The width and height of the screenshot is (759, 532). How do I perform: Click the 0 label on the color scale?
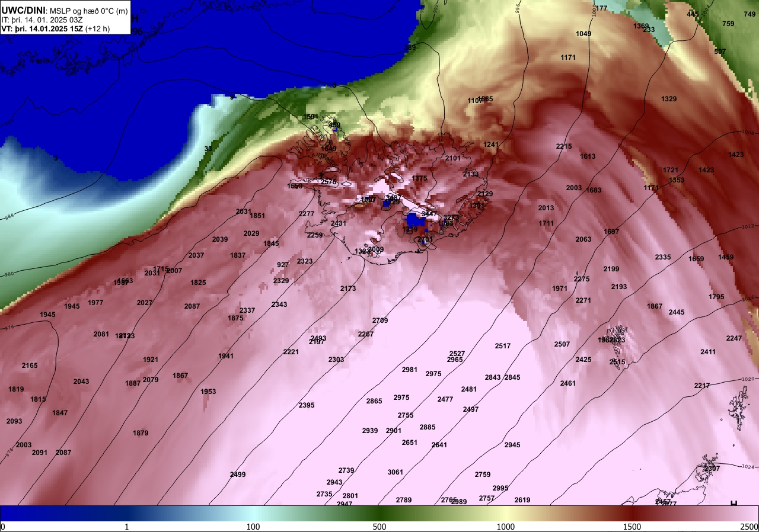pyautogui.click(x=2, y=527)
